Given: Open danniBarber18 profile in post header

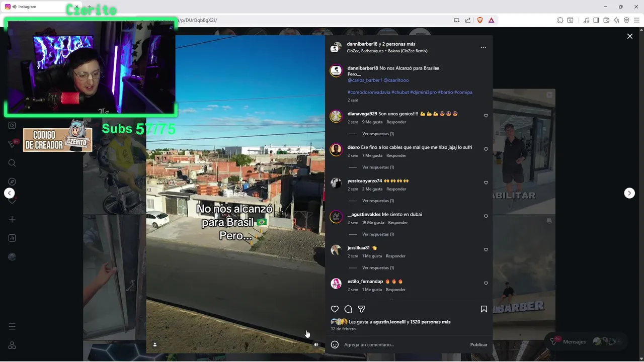Looking at the screenshot, I should click(x=362, y=44).
